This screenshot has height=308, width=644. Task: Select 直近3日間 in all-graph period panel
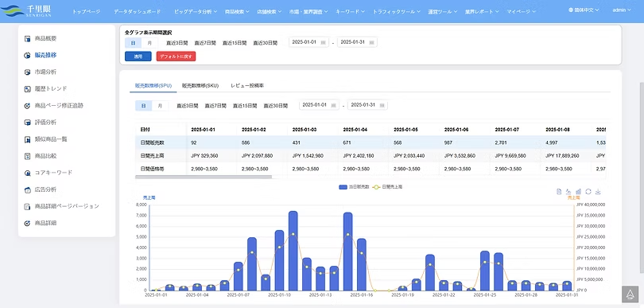pyautogui.click(x=177, y=43)
